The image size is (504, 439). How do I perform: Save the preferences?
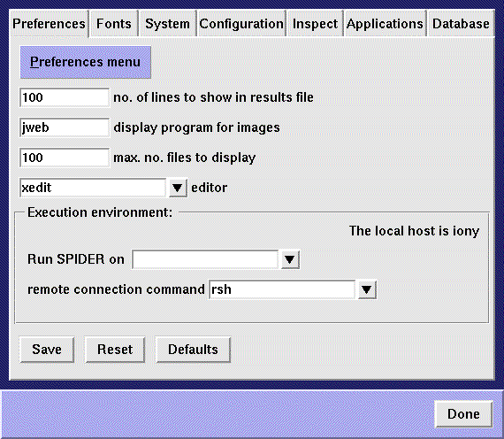coord(47,350)
